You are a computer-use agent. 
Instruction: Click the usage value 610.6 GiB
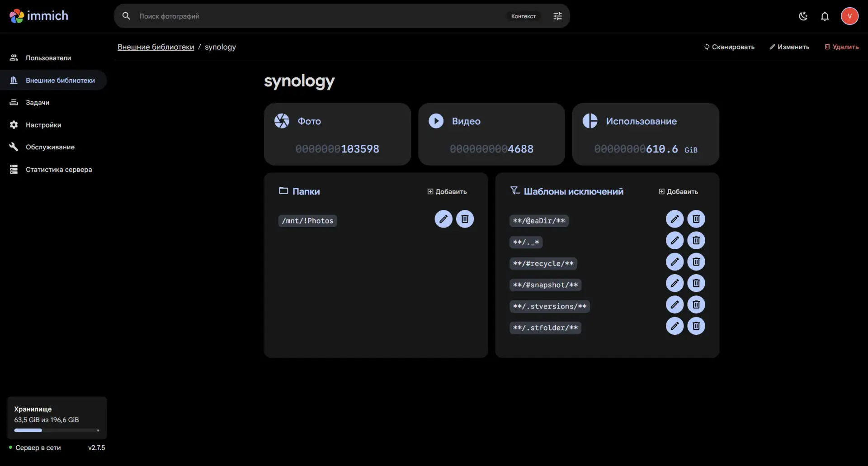click(672, 149)
